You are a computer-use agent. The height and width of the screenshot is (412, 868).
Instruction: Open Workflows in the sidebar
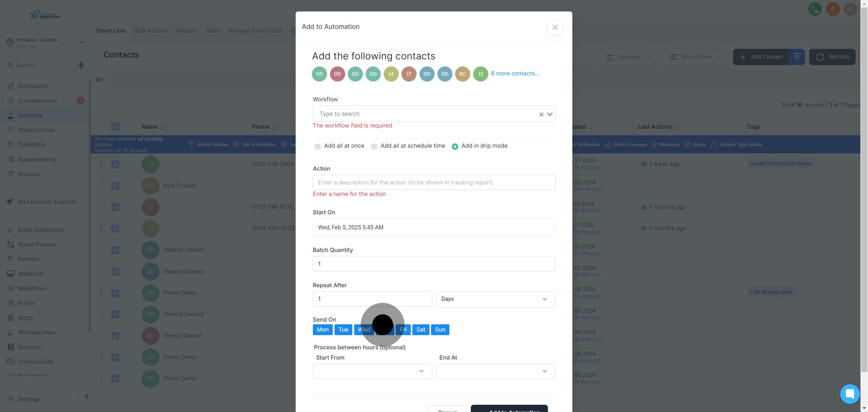(32, 288)
